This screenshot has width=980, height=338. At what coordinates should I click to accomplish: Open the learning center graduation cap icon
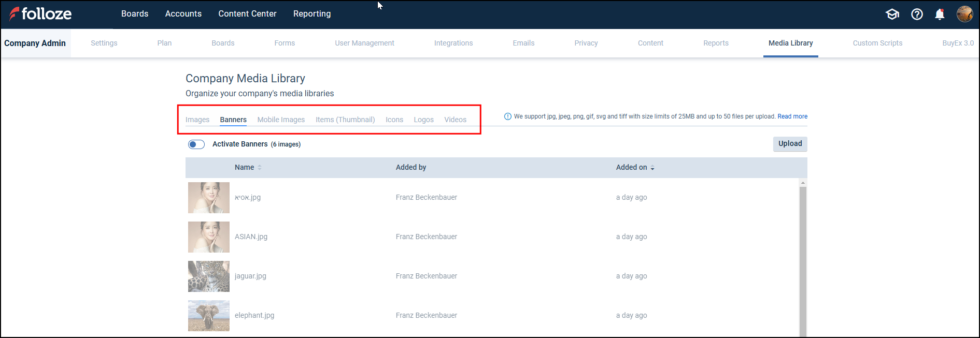[892, 14]
